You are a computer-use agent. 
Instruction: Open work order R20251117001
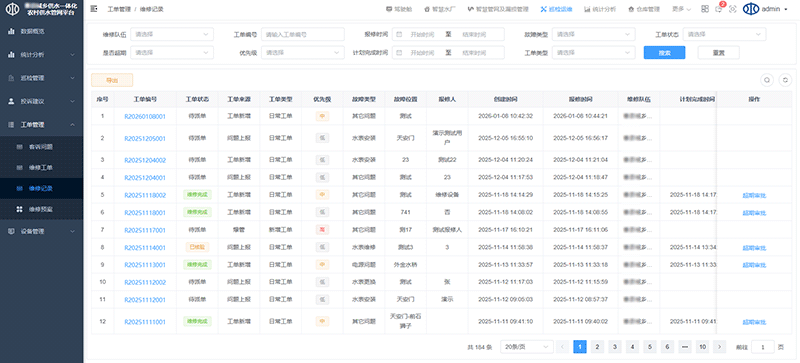click(145, 230)
